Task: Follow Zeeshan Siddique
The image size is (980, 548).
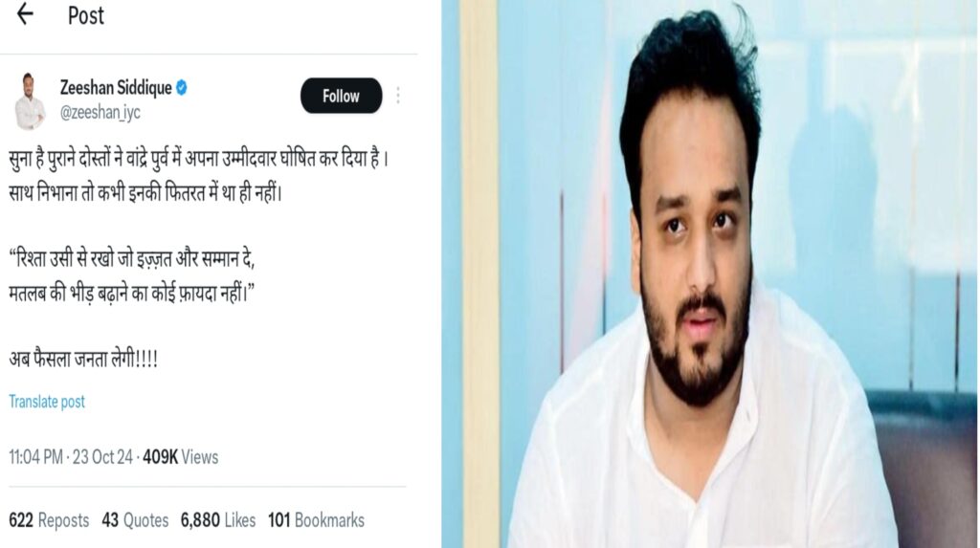Action: click(x=341, y=96)
